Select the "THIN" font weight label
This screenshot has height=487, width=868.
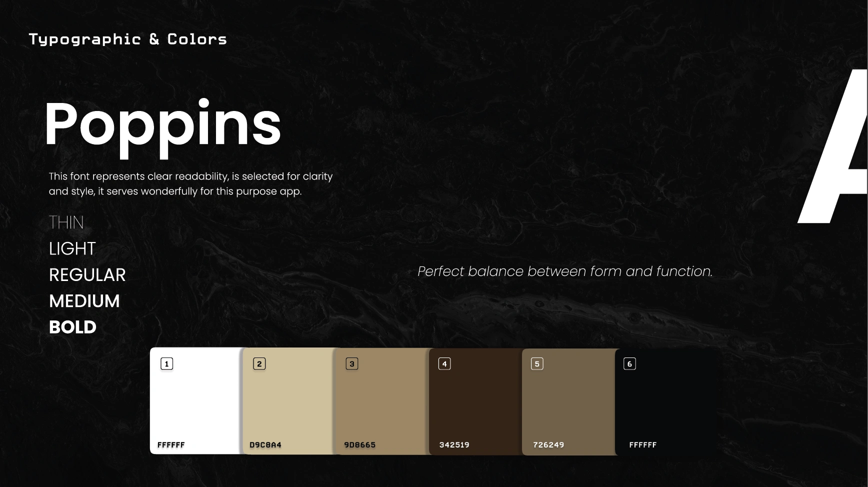[66, 222]
